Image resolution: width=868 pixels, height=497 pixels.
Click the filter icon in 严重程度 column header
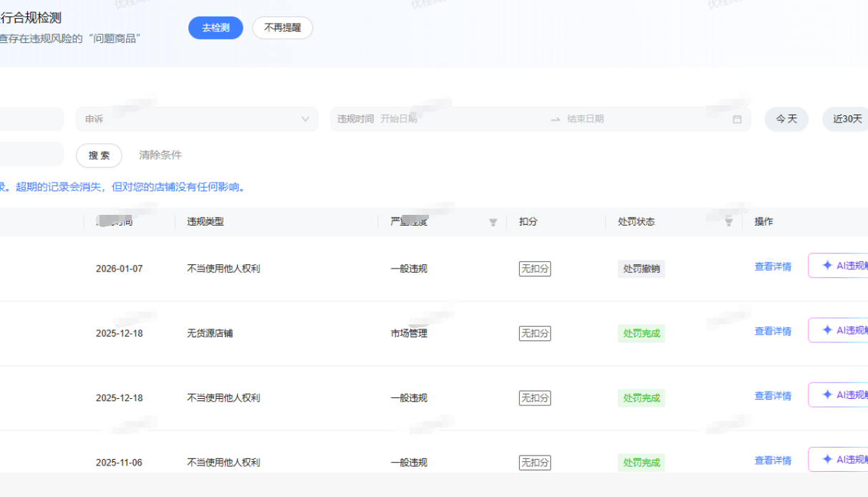click(x=493, y=222)
